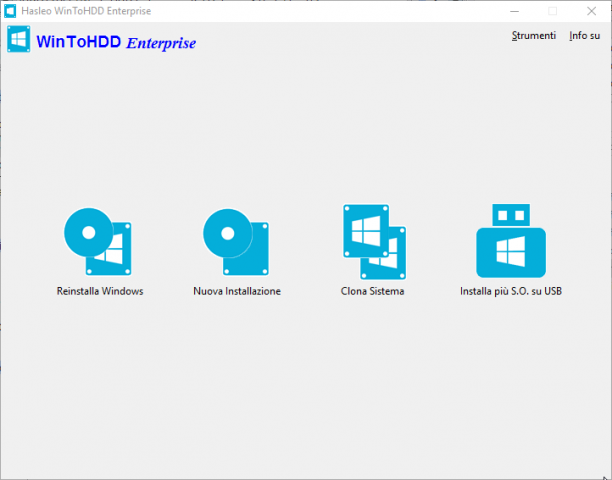Choose the Installa più S.O. su USB icon
This screenshot has height=480, width=612.
[x=511, y=241]
